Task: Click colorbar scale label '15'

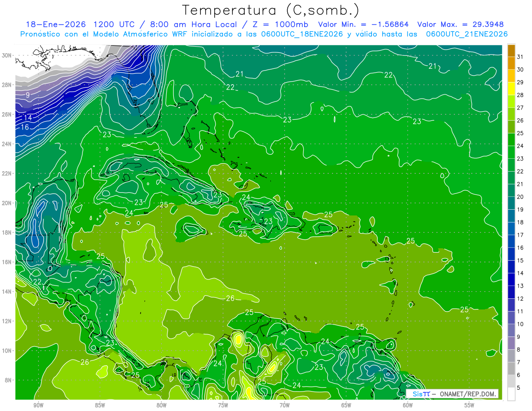Action: 520,260
